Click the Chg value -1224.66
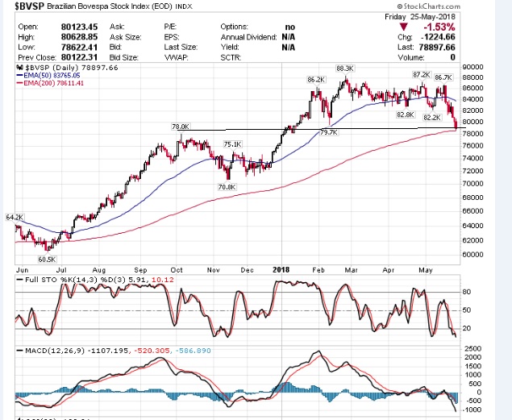 click(438, 37)
